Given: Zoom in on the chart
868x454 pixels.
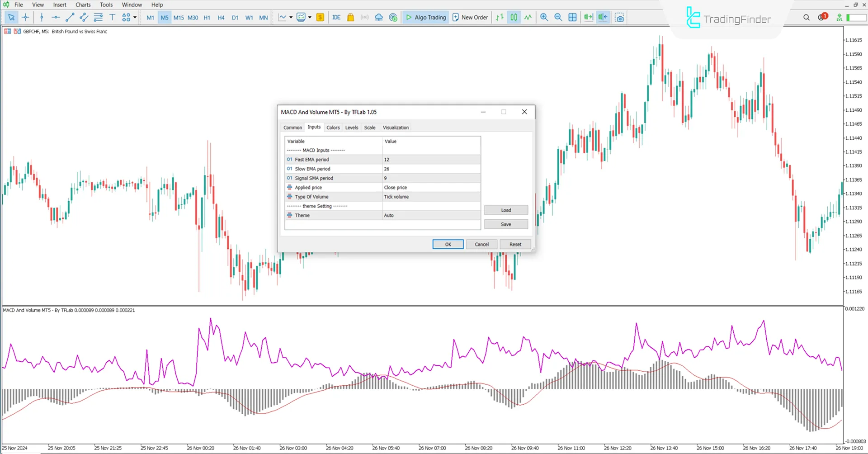Looking at the screenshot, I should (x=544, y=17).
